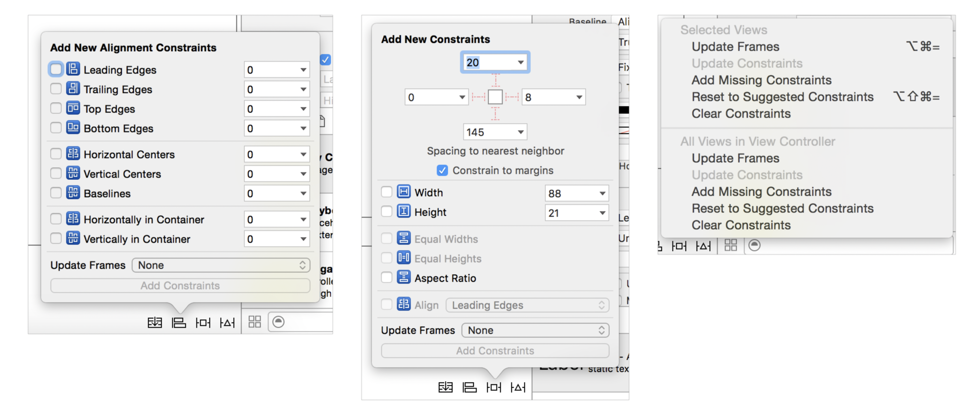Screen dimensions: 980x409
Task: Click the Aspect Ratio icon
Action: (404, 277)
